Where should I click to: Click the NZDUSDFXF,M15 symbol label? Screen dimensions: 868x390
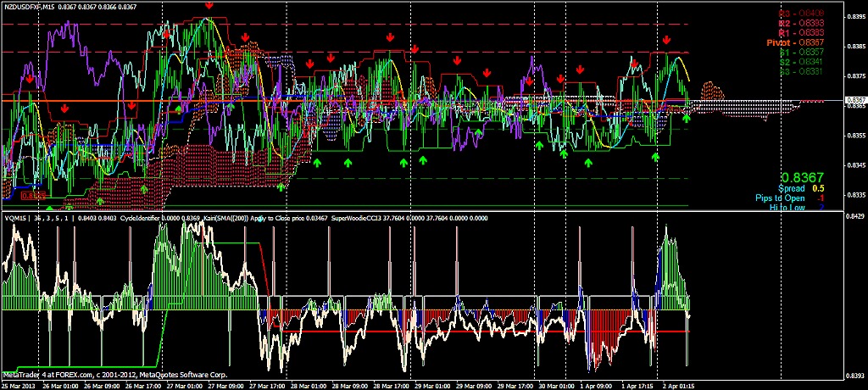(36, 6)
